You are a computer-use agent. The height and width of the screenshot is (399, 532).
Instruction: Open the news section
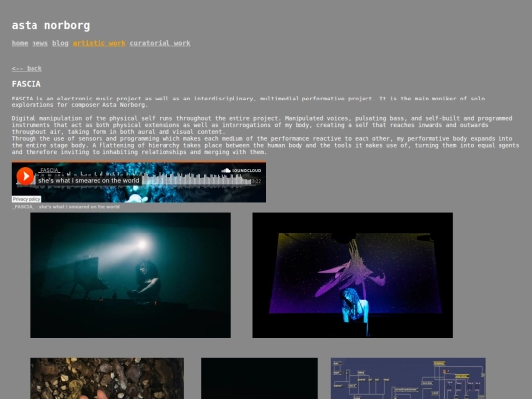click(40, 43)
